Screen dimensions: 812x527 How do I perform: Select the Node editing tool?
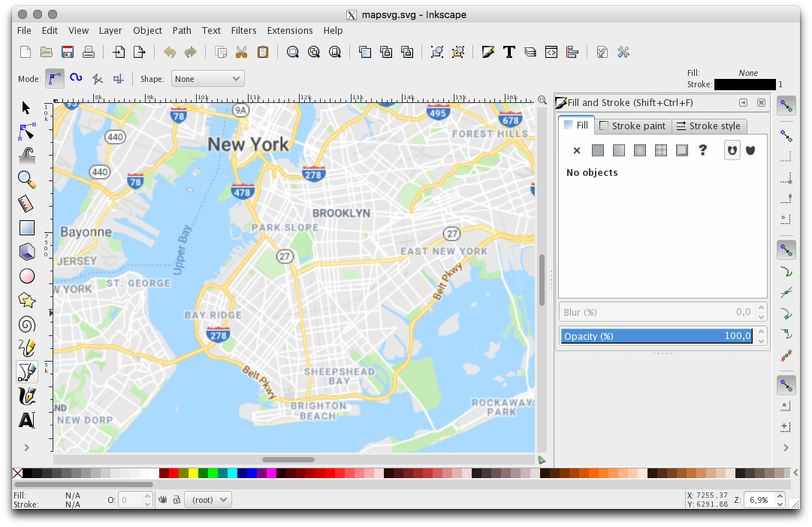point(26,132)
